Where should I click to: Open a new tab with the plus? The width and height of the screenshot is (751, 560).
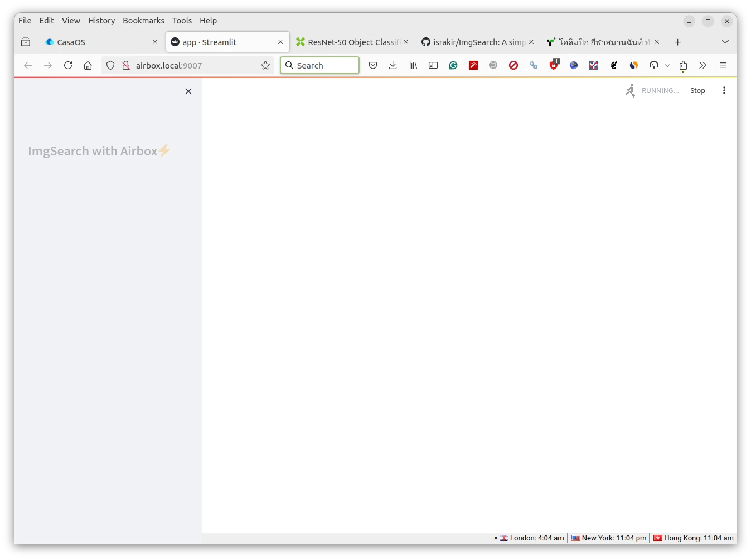[678, 42]
